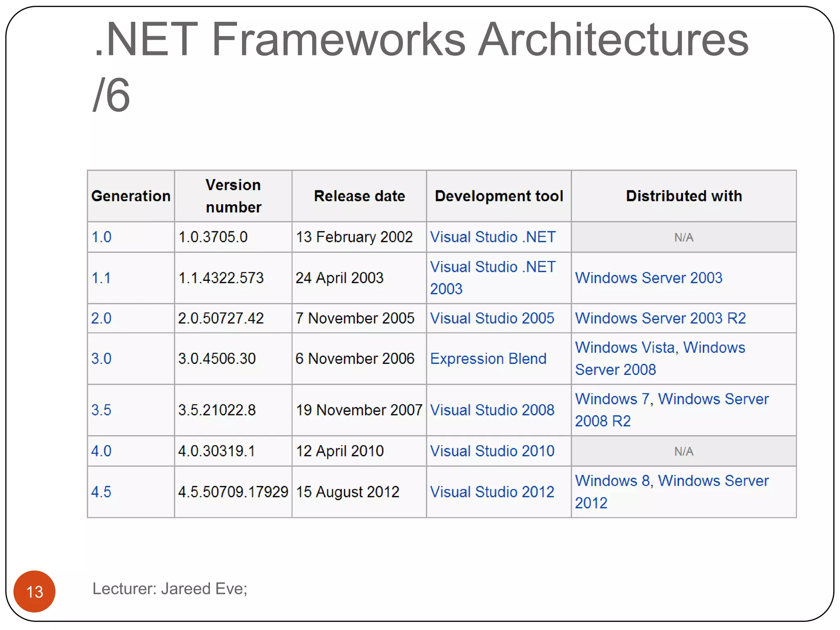Click the orange slide number 13 badge
The image size is (840, 630).
(34, 591)
